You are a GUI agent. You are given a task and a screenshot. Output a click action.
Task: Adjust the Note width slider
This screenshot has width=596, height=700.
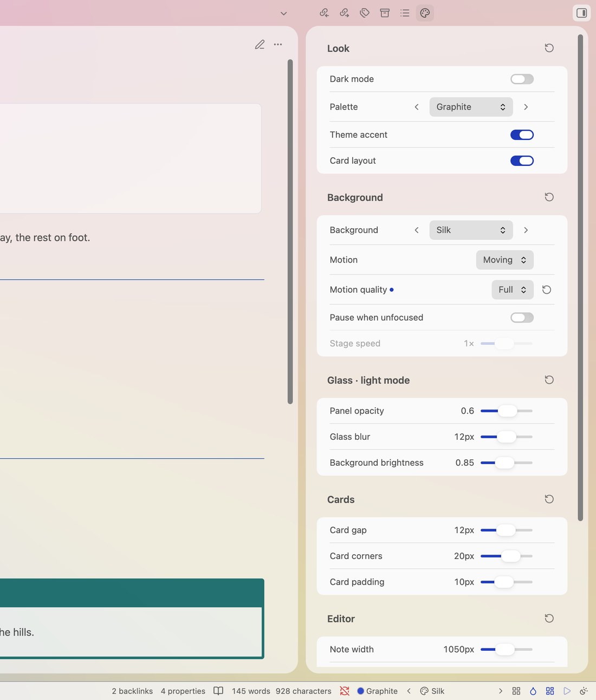[x=507, y=650]
